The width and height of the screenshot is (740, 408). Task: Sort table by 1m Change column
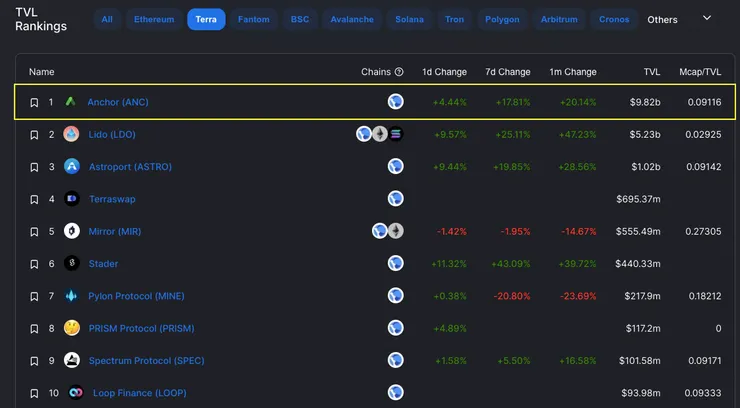point(573,72)
